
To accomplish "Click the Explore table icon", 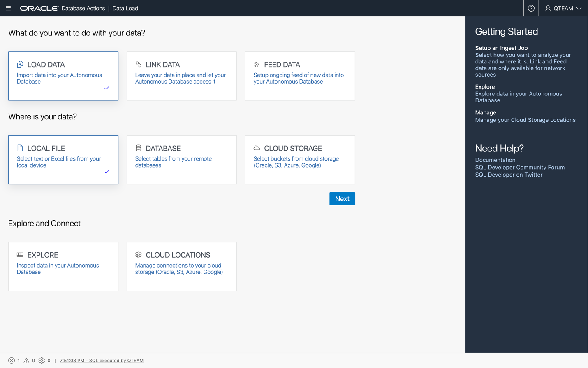I will tap(20, 255).
